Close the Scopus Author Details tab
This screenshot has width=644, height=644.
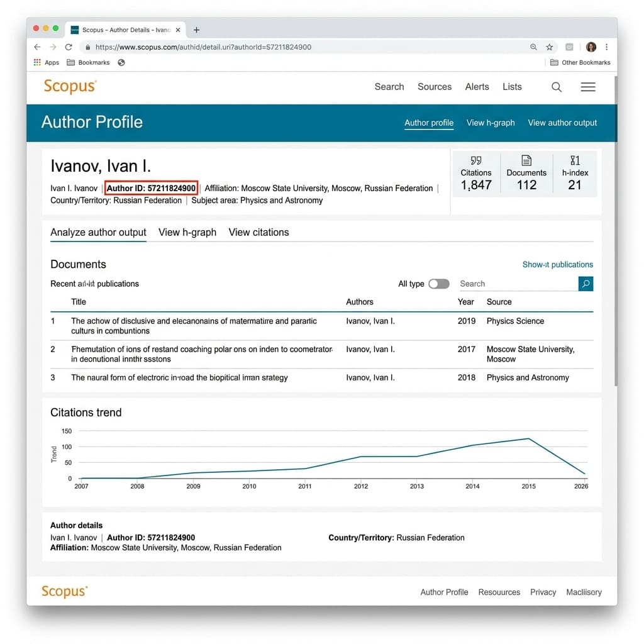coord(178,30)
